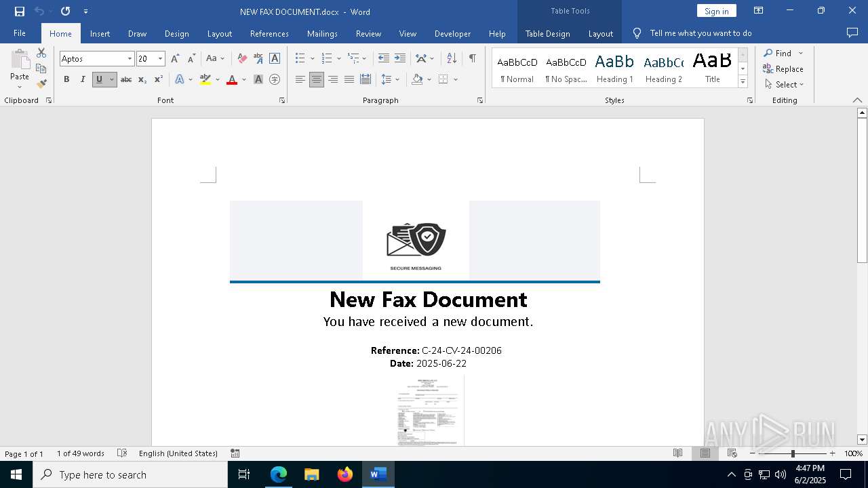Image resolution: width=868 pixels, height=488 pixels.
Task: Click the Windows search box on taskbar
Action: [130, 474]
